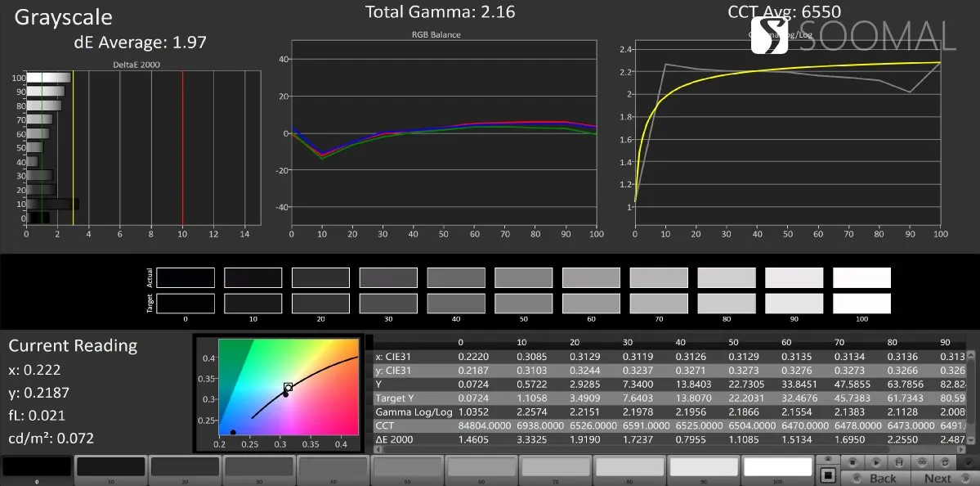Click the 'cd/m²: 0.072' current reading
This screenshot has width=980, height=486.
click(51, 438)
